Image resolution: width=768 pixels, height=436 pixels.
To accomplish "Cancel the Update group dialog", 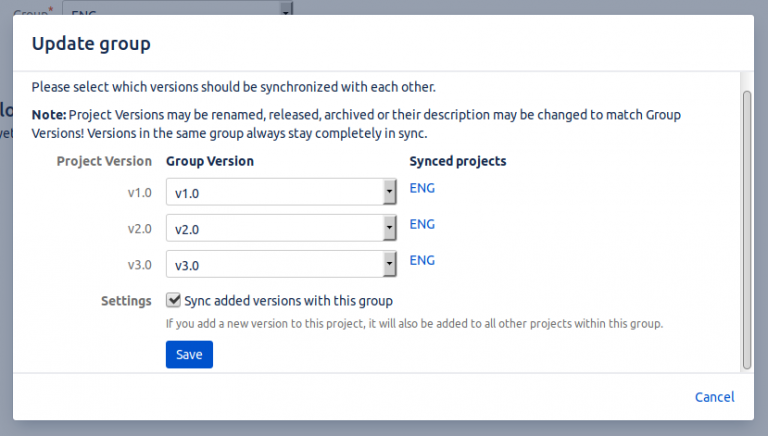I will 714,397.
